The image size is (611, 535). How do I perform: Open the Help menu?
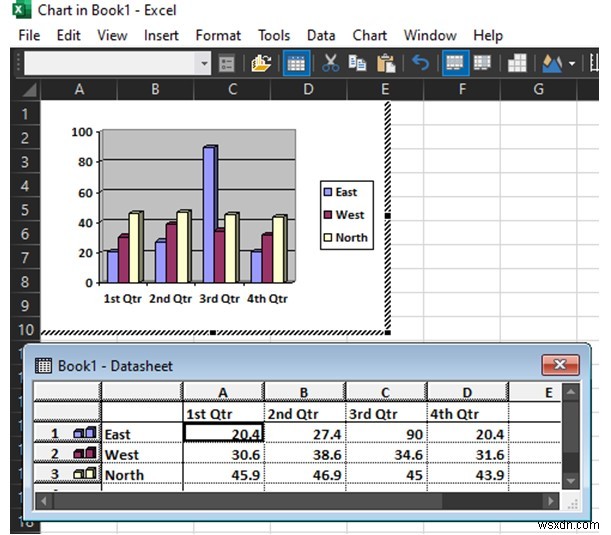pos(488,35)
